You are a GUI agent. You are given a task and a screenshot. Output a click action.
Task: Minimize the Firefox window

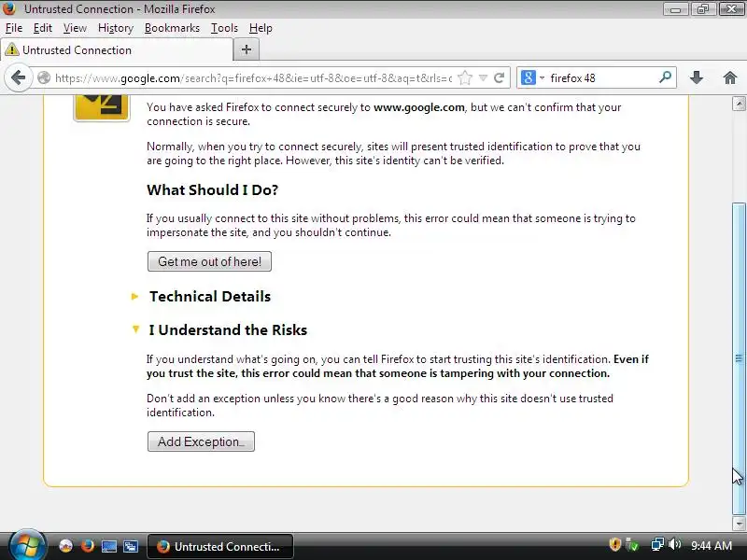675,9
